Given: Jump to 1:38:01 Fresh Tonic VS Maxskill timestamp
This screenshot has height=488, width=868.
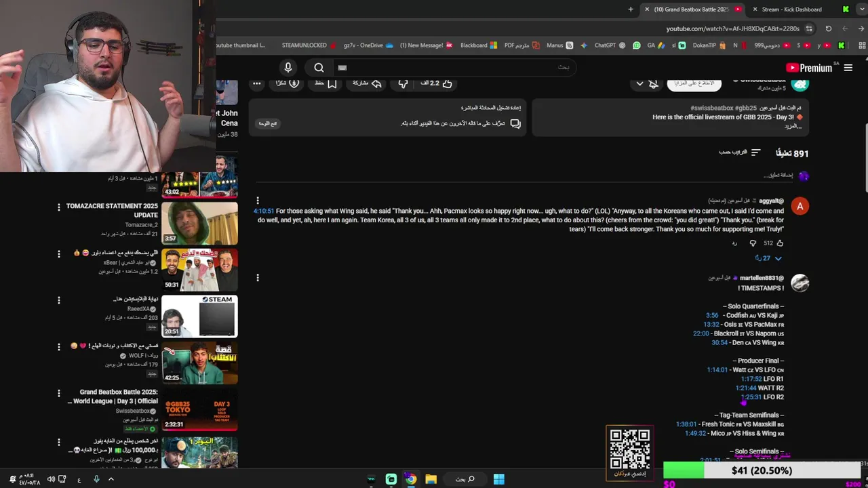Looking at the screenshot, I should point(686,424).
